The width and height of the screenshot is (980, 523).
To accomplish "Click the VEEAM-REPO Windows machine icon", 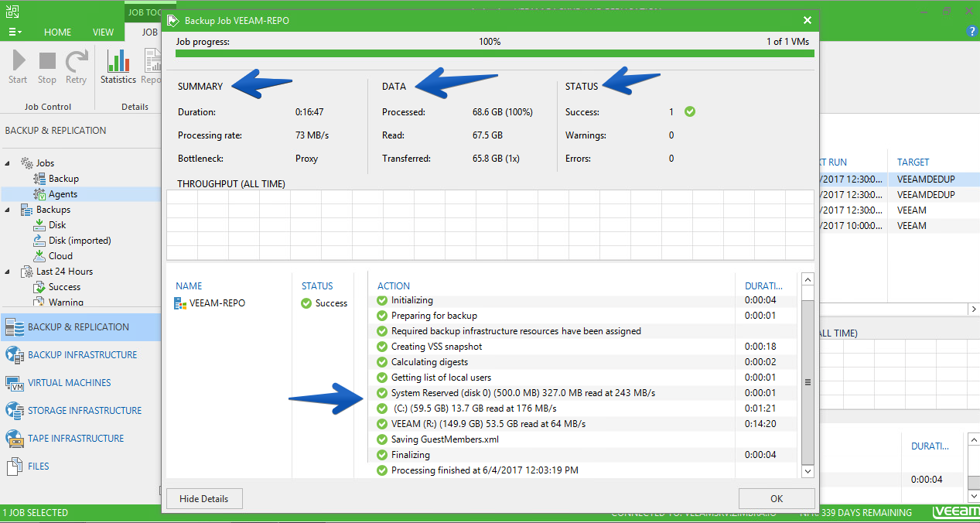I will click(x=180, y=303).
